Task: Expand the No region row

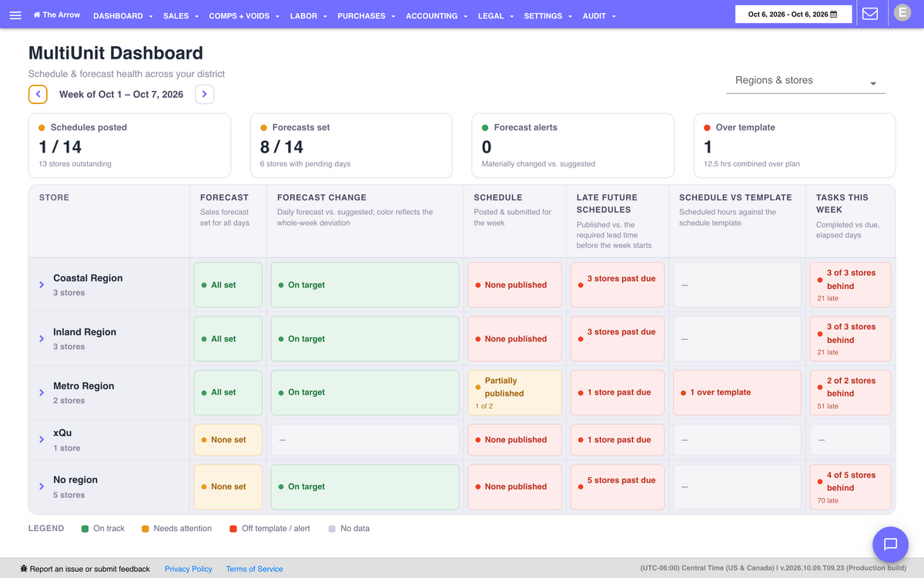Action: pyautogui.click(x=42, y=486)
